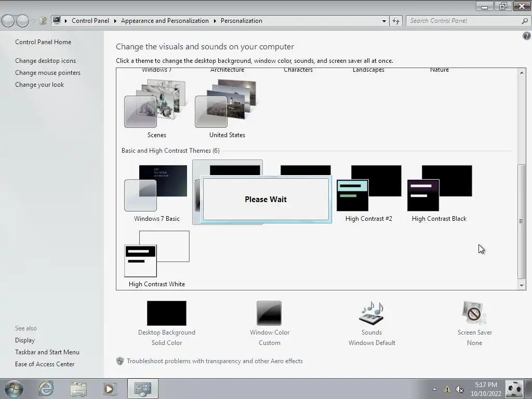Open Change desktop icons link
Screen dimensions: 532x399
tap(46, 61)
